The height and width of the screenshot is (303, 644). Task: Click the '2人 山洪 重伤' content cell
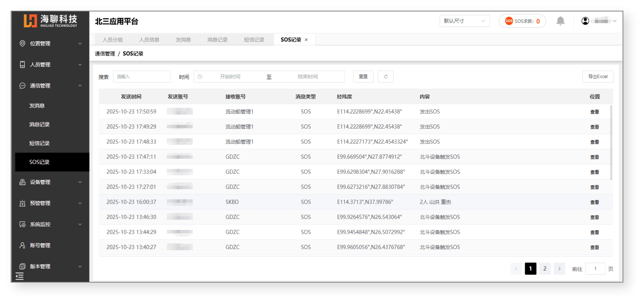[435, 202]
